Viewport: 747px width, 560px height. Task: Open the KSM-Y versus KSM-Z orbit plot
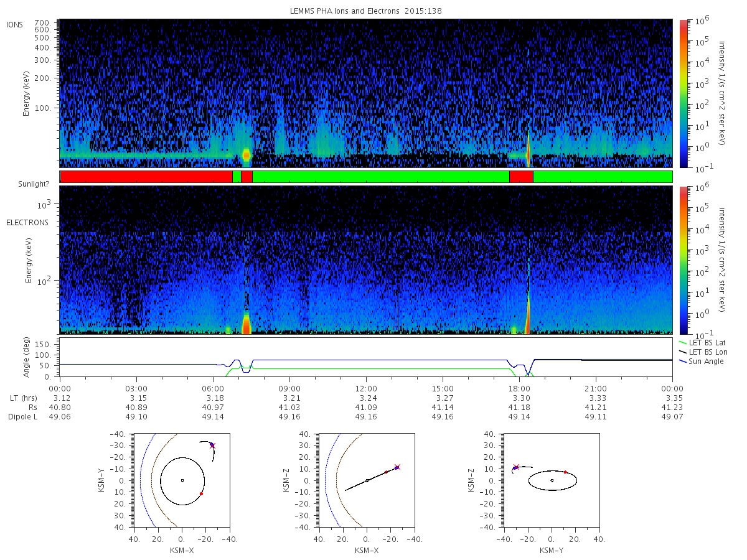pos(552,480)
